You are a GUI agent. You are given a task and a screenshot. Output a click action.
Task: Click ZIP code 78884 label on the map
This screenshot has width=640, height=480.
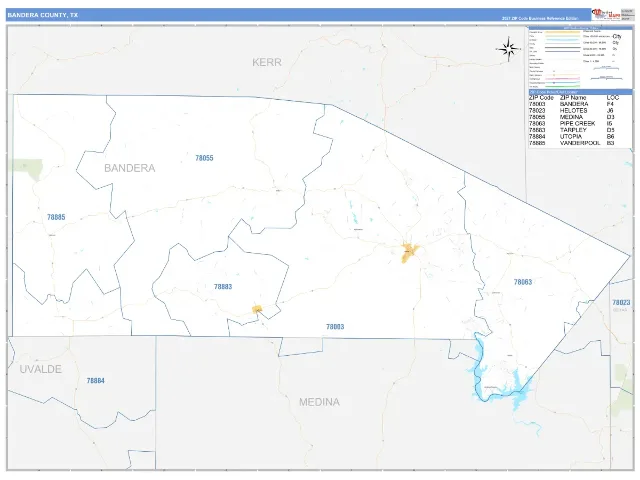coord(96,380)
